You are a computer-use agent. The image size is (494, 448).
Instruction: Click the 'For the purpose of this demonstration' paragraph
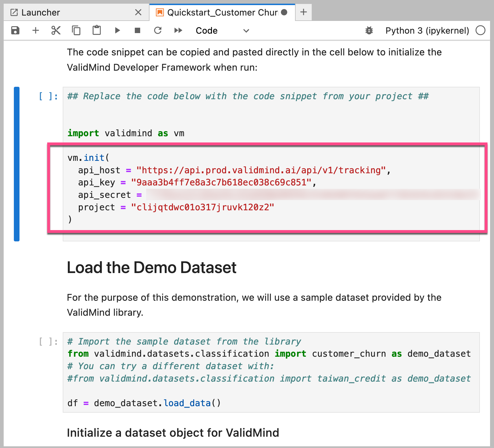[254, 305]
